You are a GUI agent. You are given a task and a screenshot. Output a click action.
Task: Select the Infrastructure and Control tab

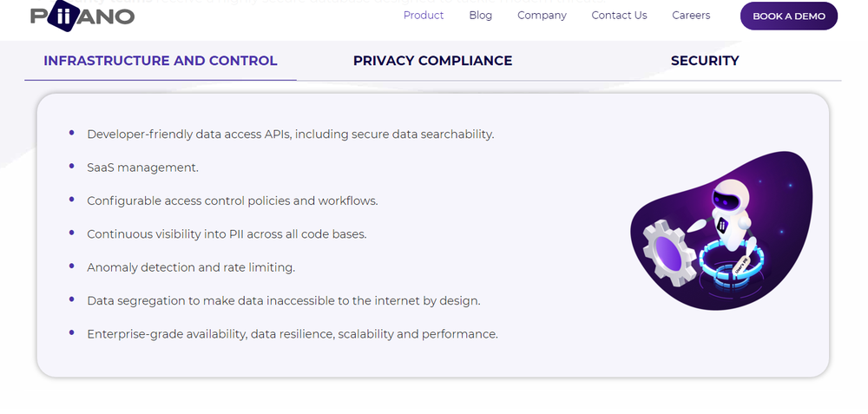coord(161,61)
